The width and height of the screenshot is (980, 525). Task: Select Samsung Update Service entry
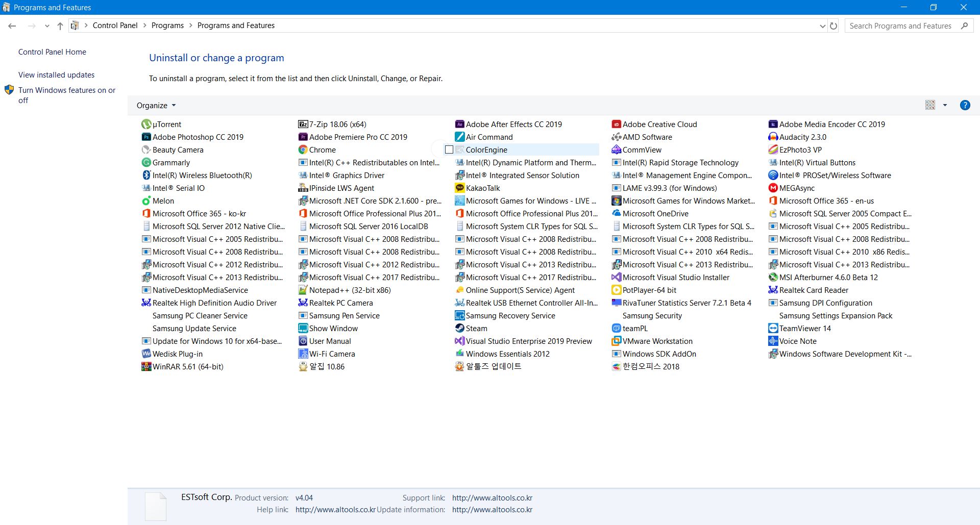tap(194, 328)
